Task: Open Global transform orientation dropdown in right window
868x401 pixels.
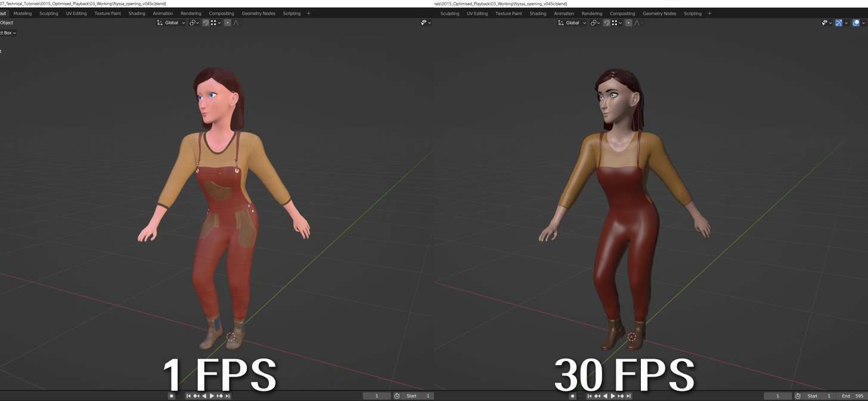Action: (x=572, y=23)
